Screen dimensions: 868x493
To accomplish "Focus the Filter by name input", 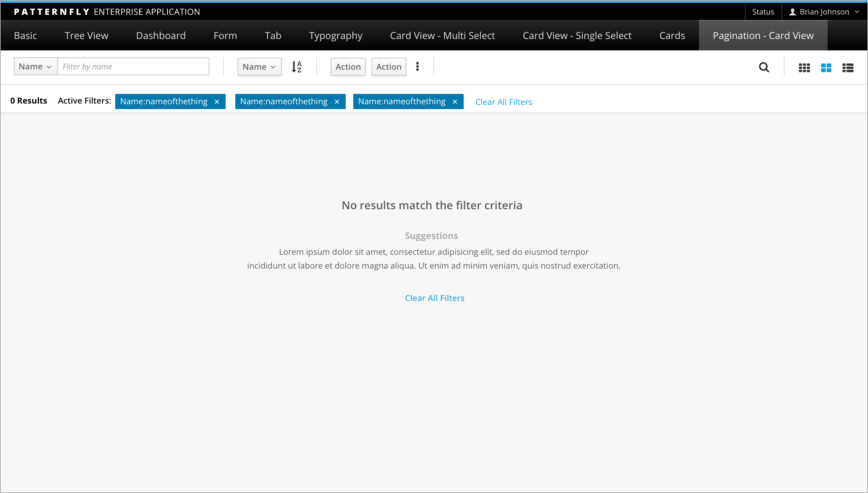I will coord(133,67).
